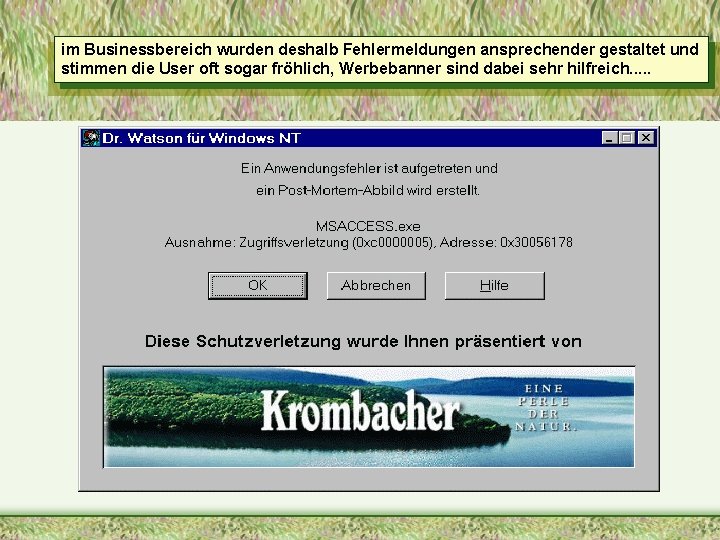Click the Krombacher logo text in banner
This screenshot has height=540, width=720.
click(x=360, y=411)
